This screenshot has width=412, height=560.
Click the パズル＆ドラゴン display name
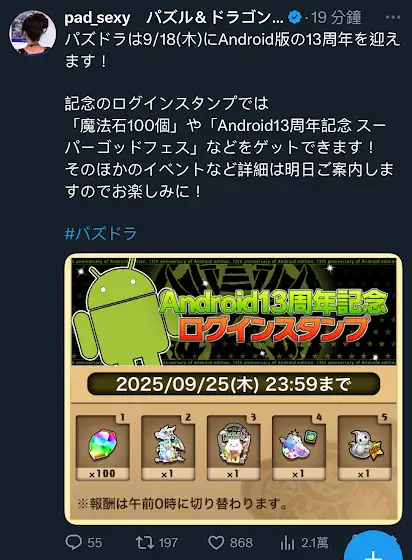[x=215, y=18]
